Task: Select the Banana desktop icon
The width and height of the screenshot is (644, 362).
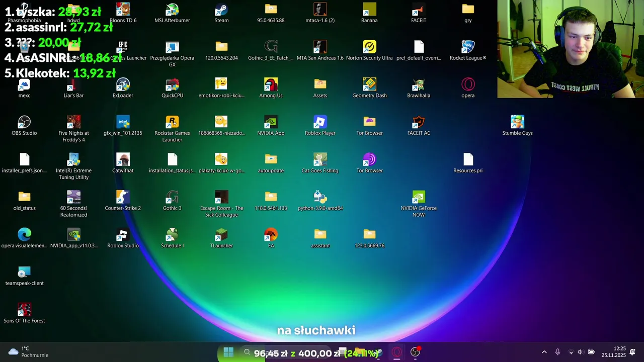Action: 369,13
